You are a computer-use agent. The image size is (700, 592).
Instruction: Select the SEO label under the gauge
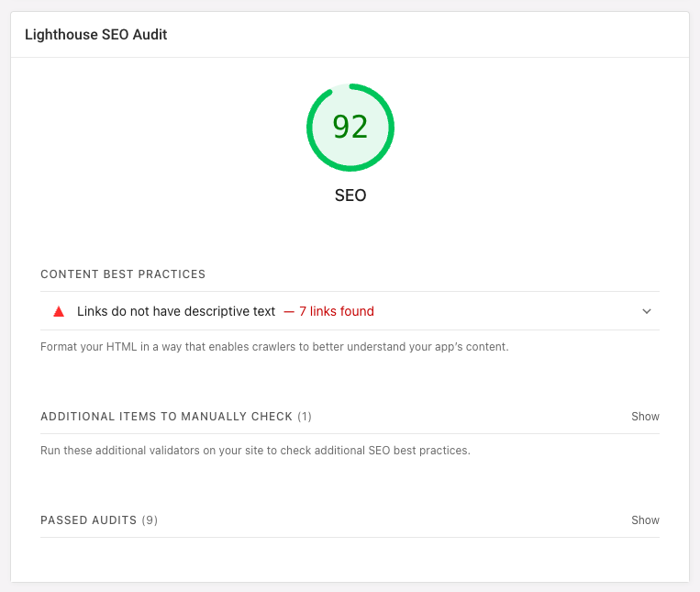350,195
